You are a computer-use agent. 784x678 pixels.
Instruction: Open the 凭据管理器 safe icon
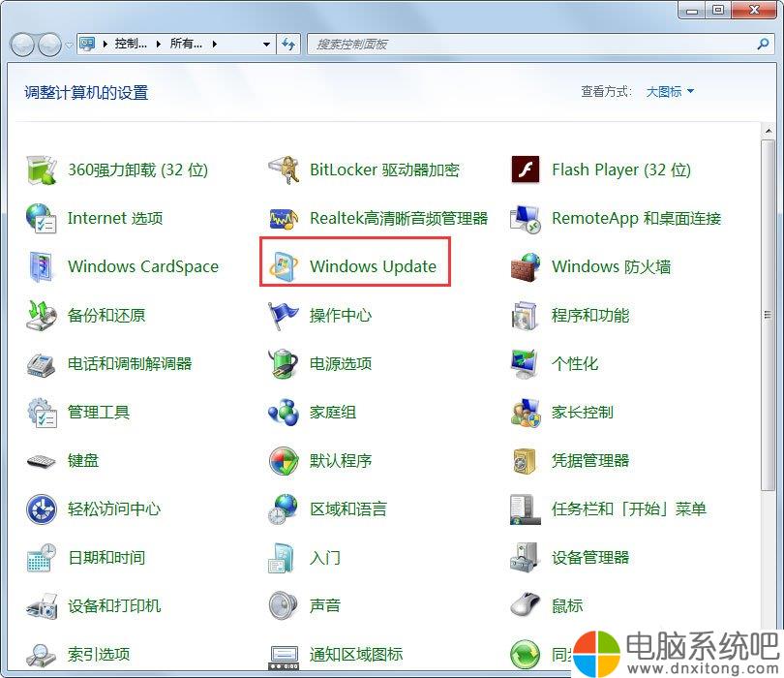526,461
